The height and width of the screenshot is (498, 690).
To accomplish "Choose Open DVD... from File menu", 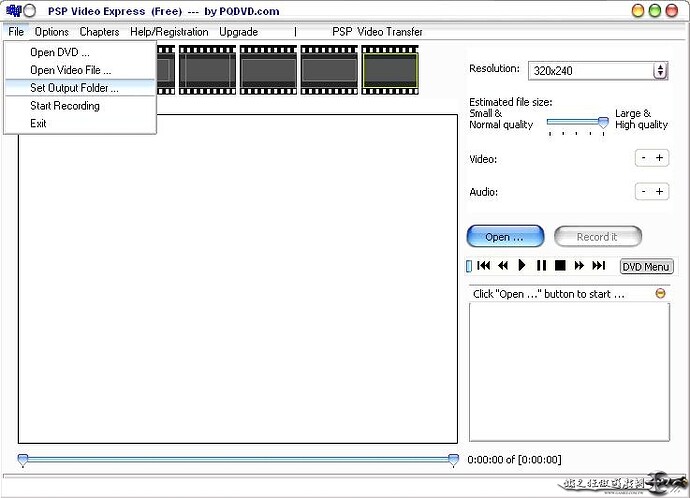I will [80, 52].
